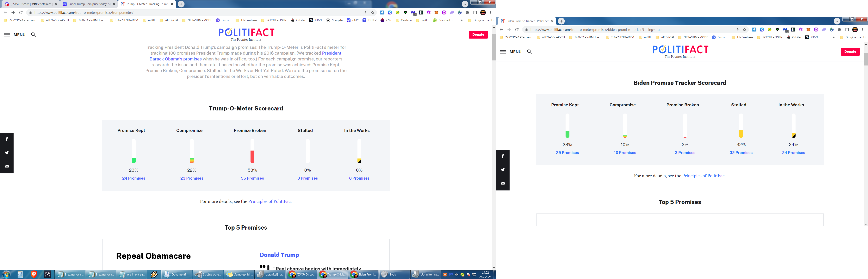Go back in the Biden Promise Tracker window
This screenshot has width=868, height=279.
coord(501,30)
